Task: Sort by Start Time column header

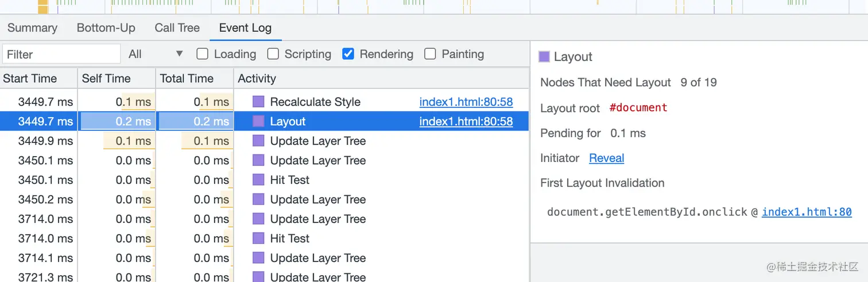Action: (x=38, y=78)
